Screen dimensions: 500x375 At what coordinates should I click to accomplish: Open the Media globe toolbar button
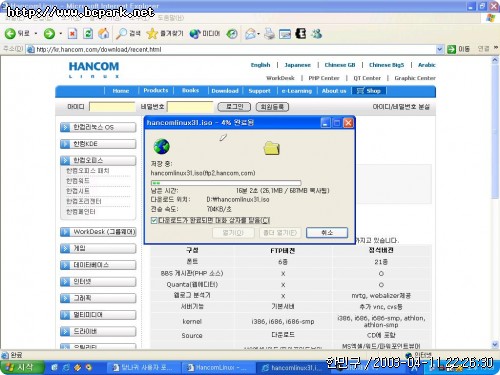point(205,33)
